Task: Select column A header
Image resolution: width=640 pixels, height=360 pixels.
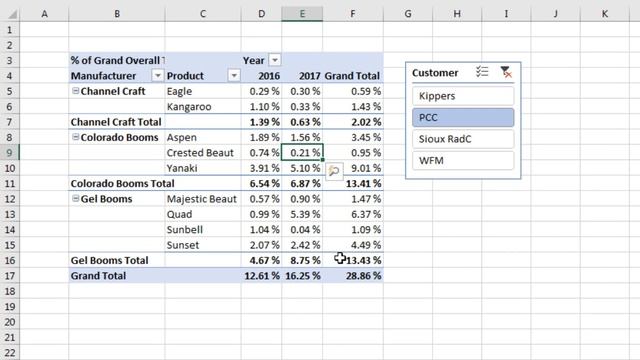Action: tap(44, 14)
